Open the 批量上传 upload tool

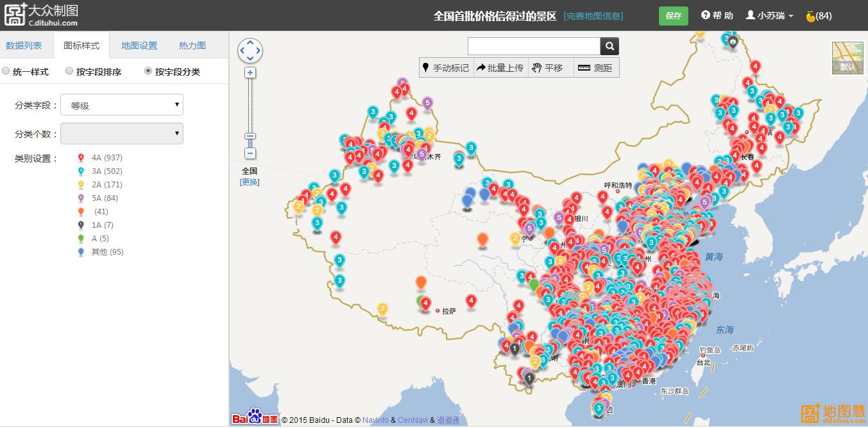coord(500,68)
